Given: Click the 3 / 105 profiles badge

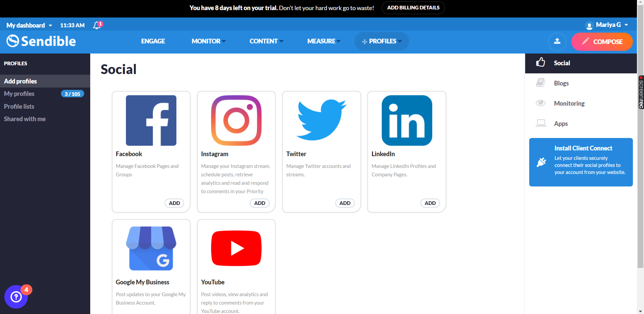Looking at the screenshot, I should 72,94.
